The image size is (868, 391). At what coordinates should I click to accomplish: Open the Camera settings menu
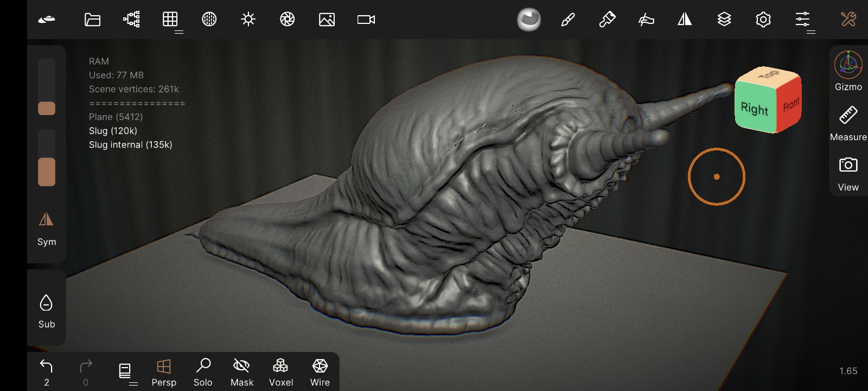coord(366,20)
